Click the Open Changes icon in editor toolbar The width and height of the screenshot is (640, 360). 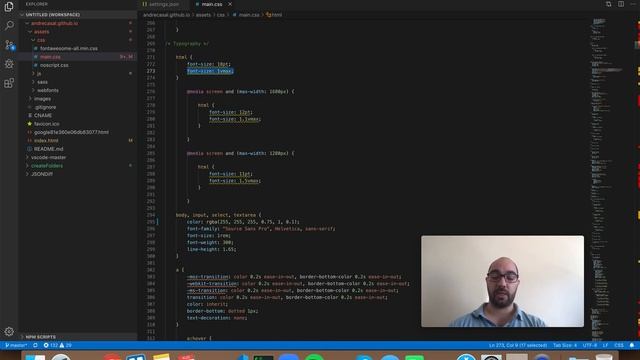coord(608,4)
